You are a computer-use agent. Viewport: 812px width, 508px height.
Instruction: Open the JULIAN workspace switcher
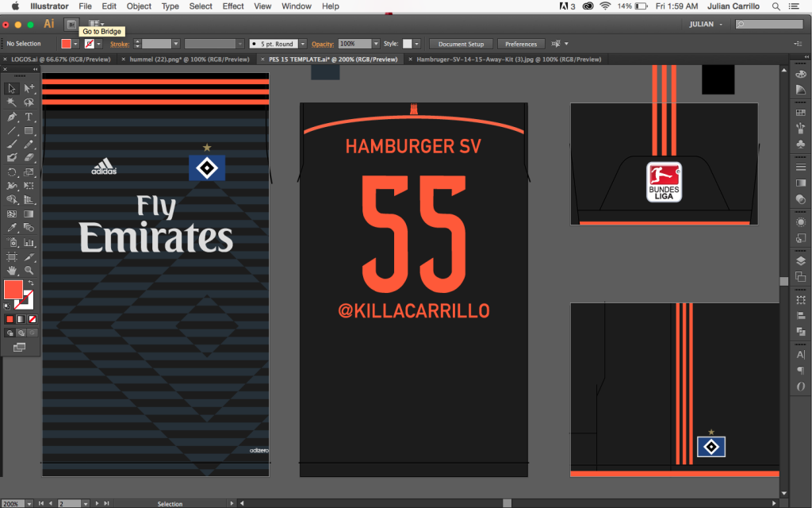[705, 25]
